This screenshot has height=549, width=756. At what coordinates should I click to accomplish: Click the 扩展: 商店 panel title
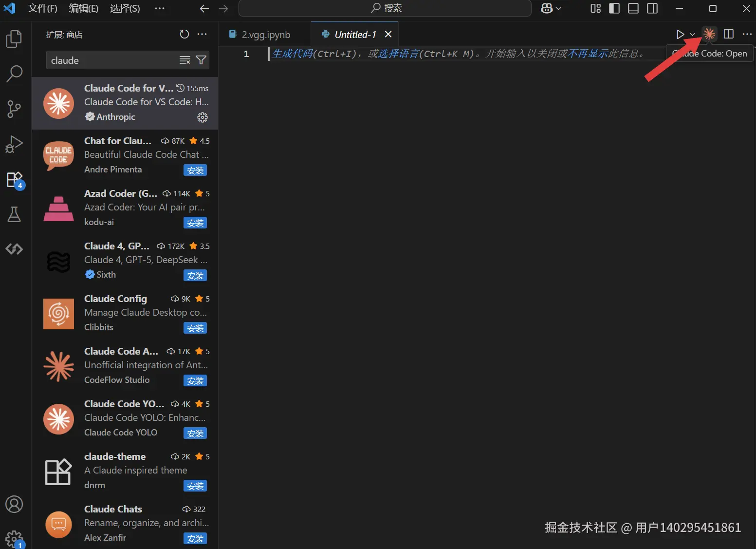(x=64, y=35)
